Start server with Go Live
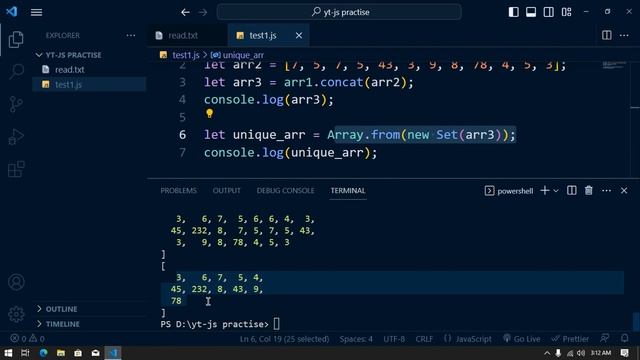Image resolution: width=640 pixels, height=360 pixels. coord(522,339)
